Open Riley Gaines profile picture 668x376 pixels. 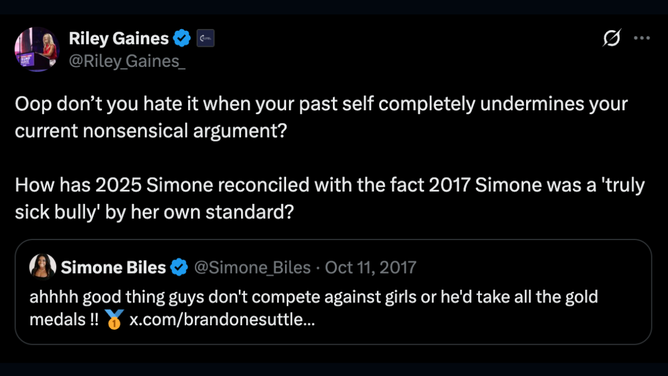pos(37,49)
